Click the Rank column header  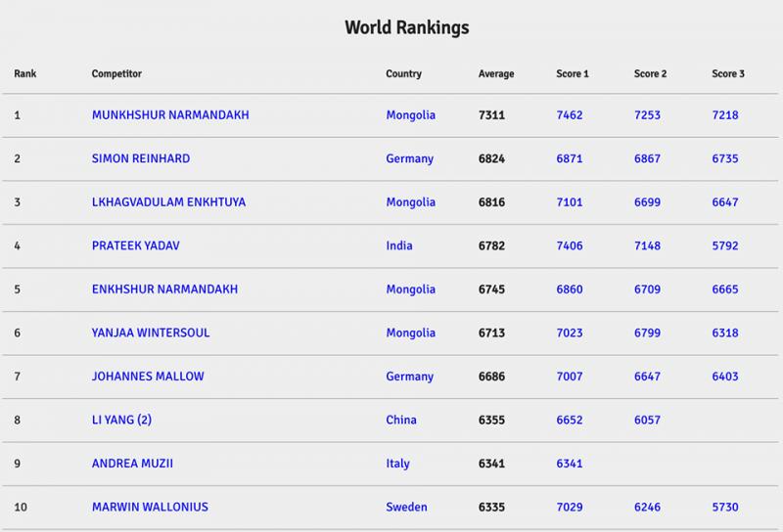coord(24,74)
